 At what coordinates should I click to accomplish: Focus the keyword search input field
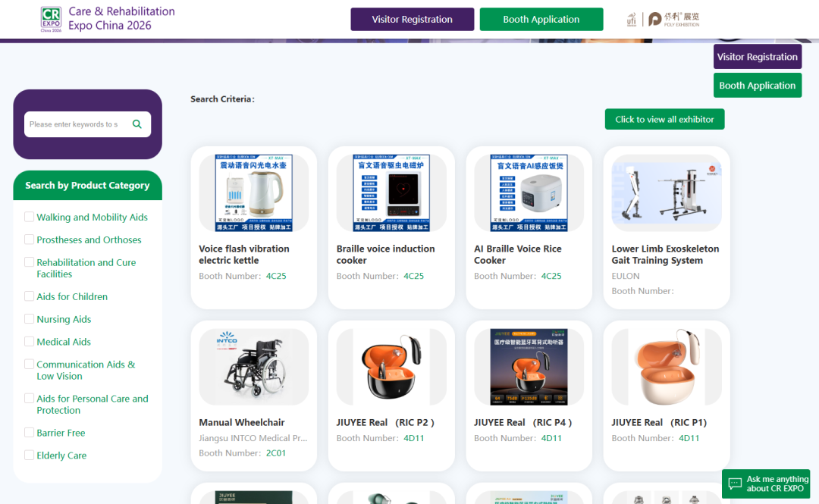click(76, 124)
